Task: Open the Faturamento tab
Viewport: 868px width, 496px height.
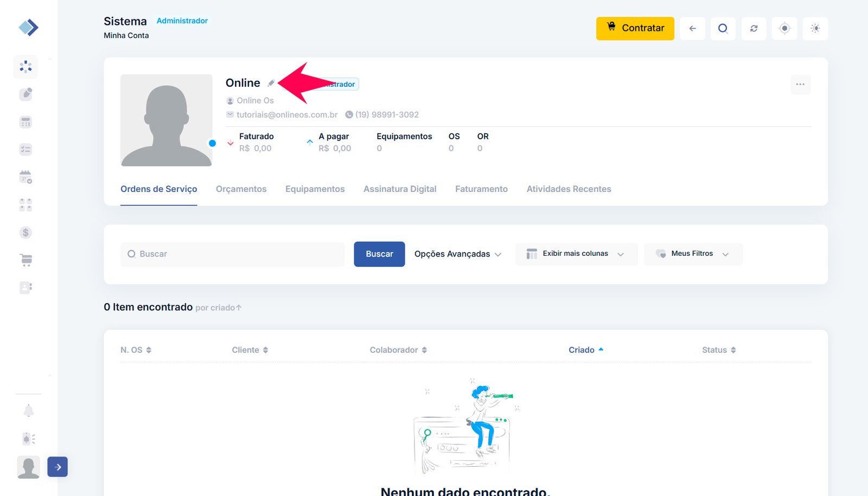Action: pyautogui.click(x=481, y=189)
